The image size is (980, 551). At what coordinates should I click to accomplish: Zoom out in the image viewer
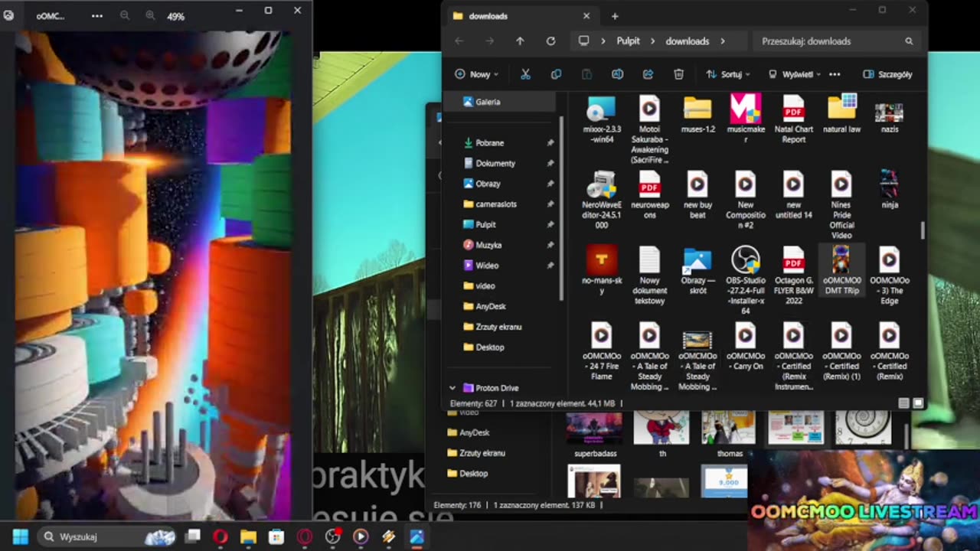125,15
